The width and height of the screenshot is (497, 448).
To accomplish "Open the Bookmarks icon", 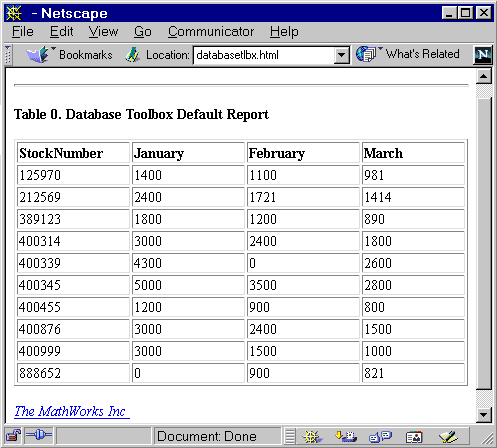I will 37,55.
